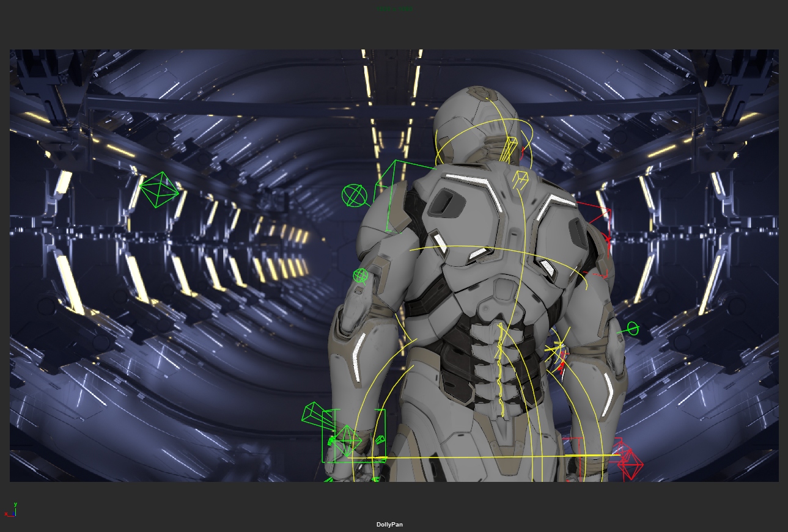
Task: Click the XYZ axis gizmo in viewport corner
Action: coord(12,510)
